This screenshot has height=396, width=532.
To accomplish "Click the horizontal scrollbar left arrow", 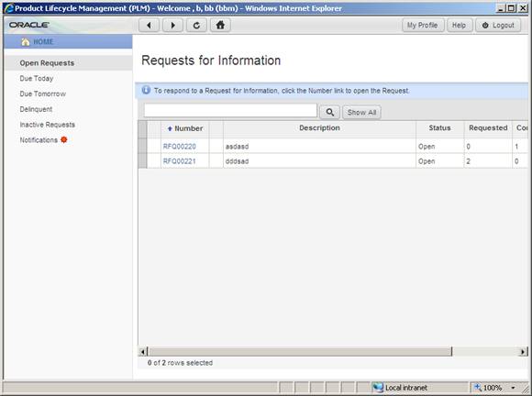I will point(143,352).
